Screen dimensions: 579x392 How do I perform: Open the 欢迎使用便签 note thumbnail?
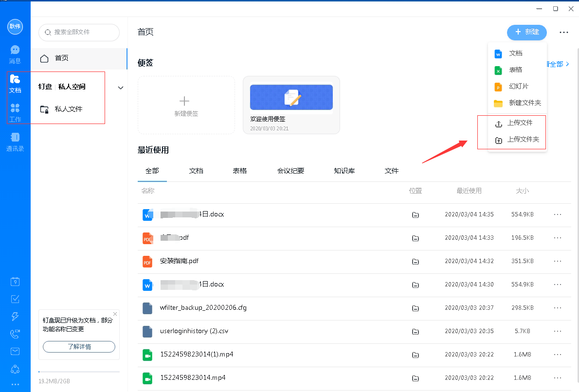coord(291,98)
